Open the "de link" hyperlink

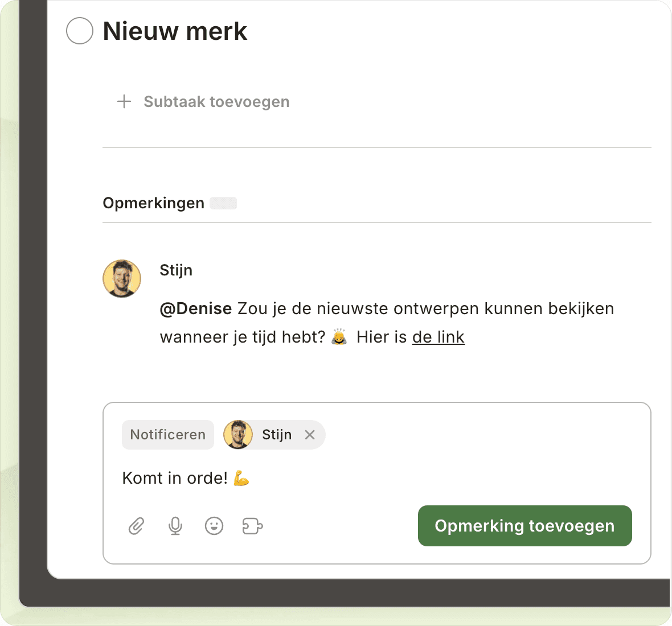(x=439, y=337)
